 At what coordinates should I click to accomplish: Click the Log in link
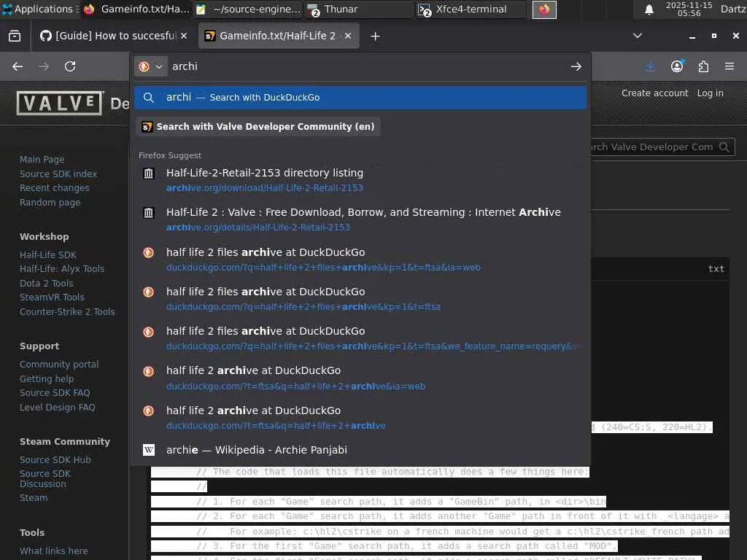click(x=710, y=93)
